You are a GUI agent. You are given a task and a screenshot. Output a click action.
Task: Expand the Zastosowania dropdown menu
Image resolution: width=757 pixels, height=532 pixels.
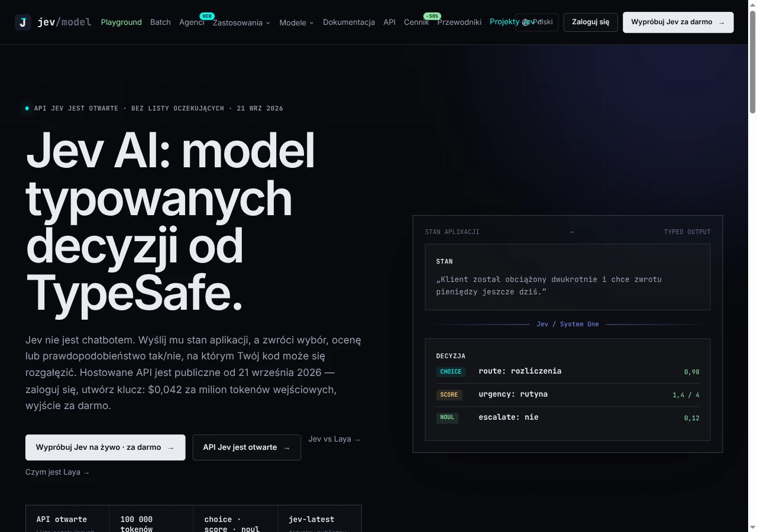click(x=241, y=22)
